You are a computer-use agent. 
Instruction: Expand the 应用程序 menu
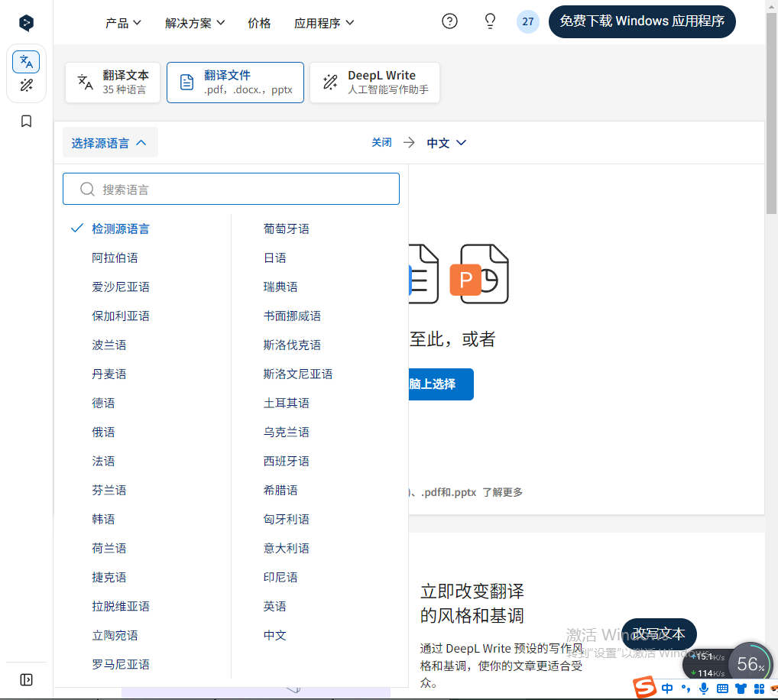324,23
